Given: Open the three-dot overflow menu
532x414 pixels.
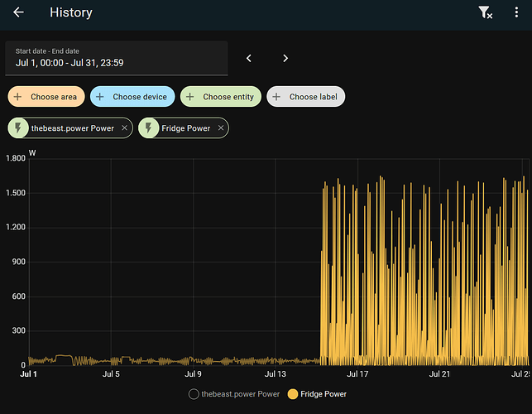Looking at the screenshot, I should 516,12.
